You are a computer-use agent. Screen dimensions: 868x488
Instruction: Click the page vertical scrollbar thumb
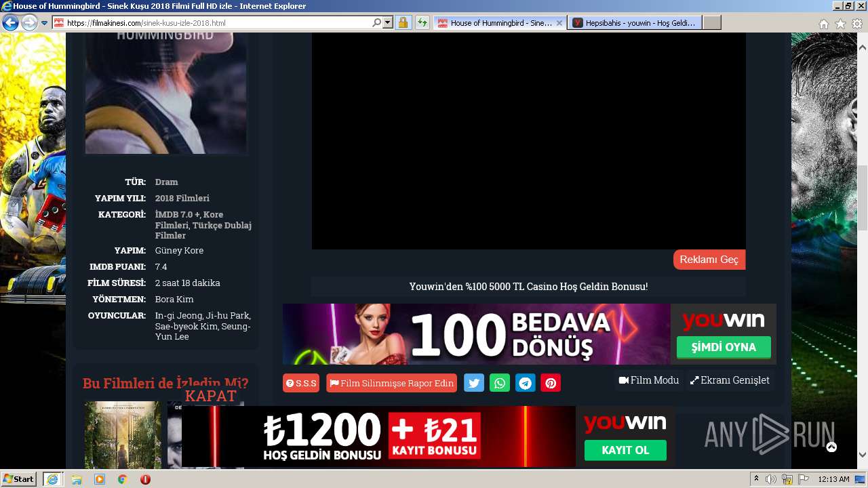tap(863, 198)
